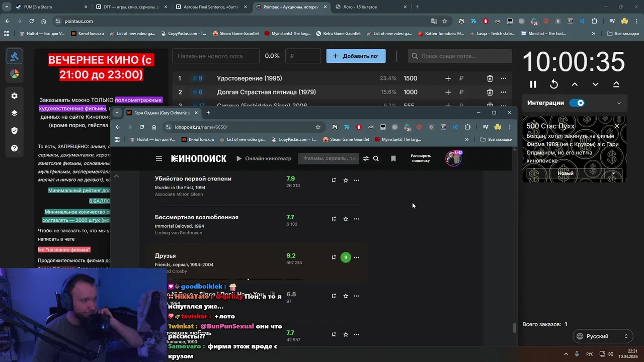Add amount with plus for Долгая Страстная пятница
This screenshot has width=644, height=362.
448,92
